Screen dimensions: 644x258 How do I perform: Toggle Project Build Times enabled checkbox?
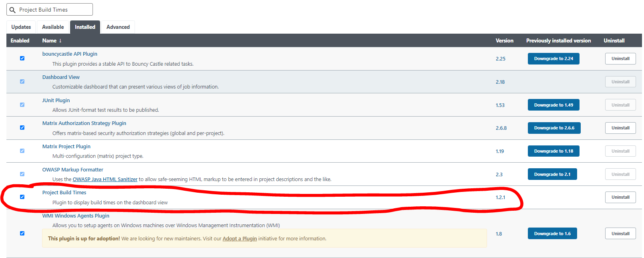click(22, 197)
